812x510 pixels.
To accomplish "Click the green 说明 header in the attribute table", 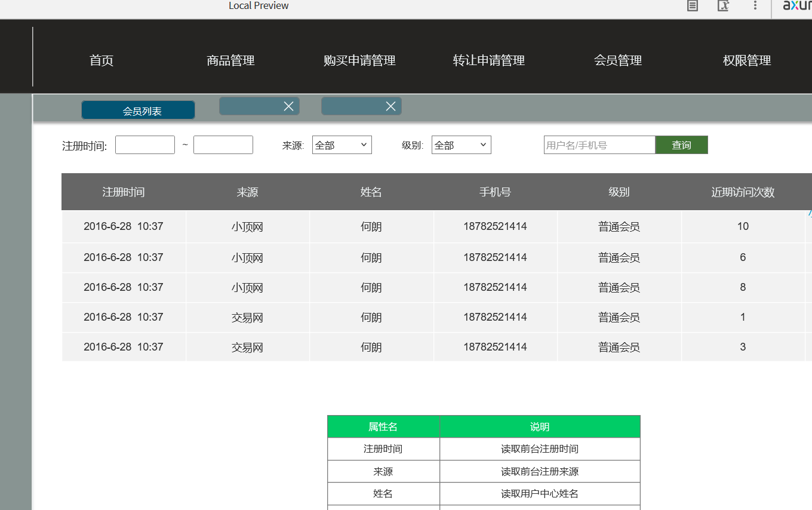I will click(540, 426).
